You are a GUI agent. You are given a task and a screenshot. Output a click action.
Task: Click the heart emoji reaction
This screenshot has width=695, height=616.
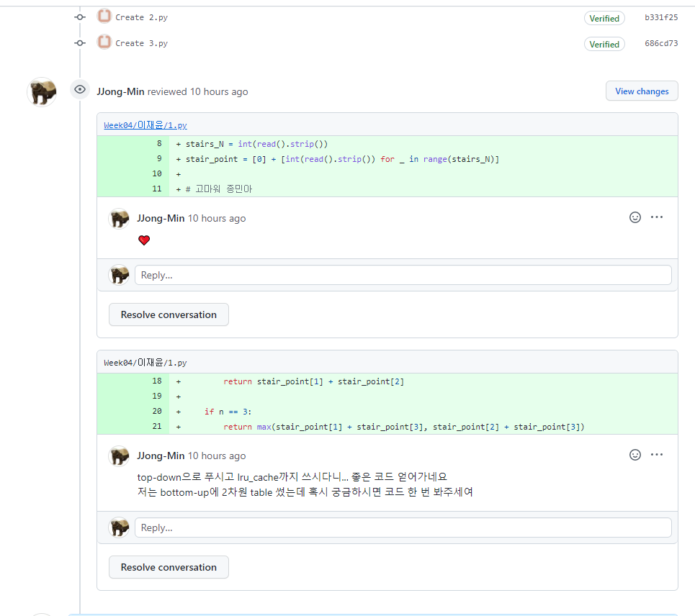pyautogui.click(x=144, y=240)
